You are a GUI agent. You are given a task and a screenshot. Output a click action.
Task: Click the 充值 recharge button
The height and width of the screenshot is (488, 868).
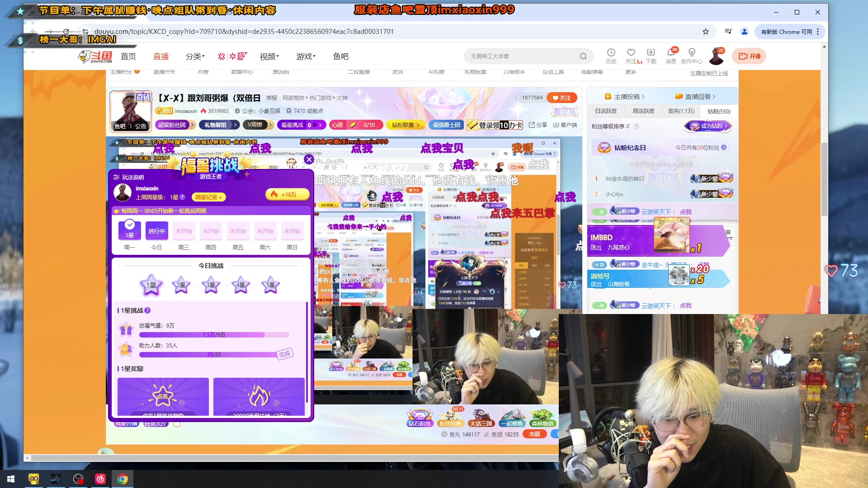(x=534, y=434)
